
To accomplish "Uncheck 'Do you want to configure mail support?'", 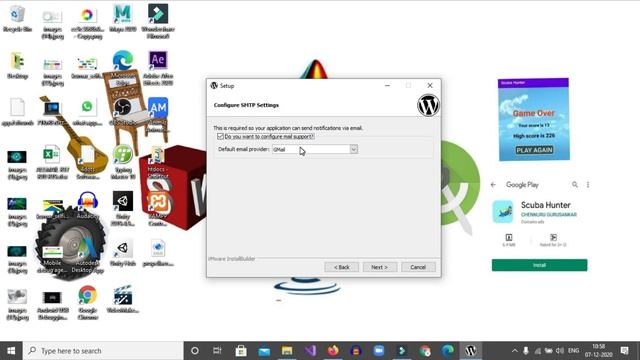I will point(220,136).
